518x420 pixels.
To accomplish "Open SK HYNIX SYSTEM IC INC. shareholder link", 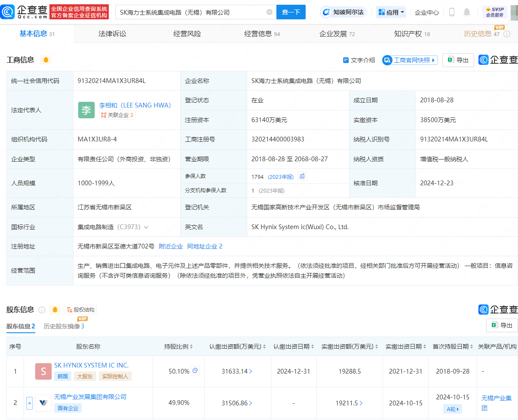I will coord(91,365).
